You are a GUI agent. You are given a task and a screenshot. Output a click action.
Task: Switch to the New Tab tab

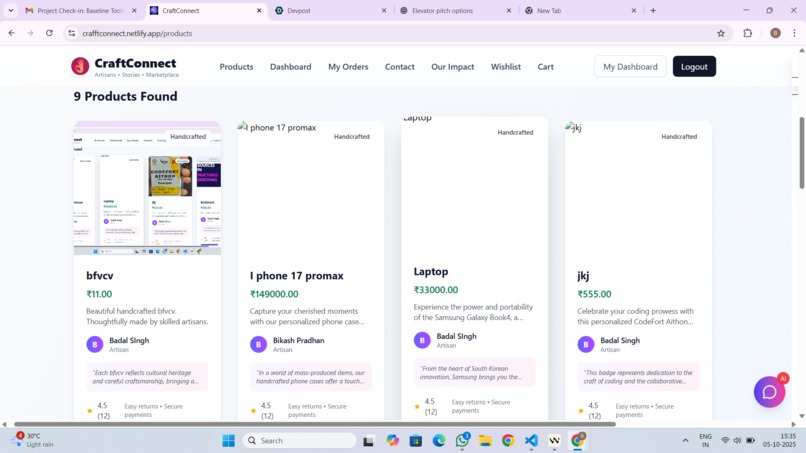(x=580, y=10)
